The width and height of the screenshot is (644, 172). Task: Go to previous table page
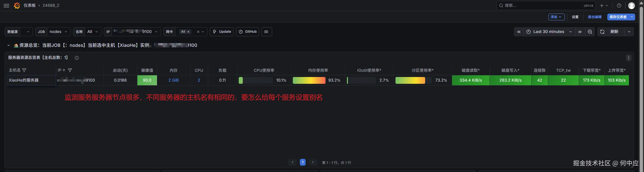292,162
